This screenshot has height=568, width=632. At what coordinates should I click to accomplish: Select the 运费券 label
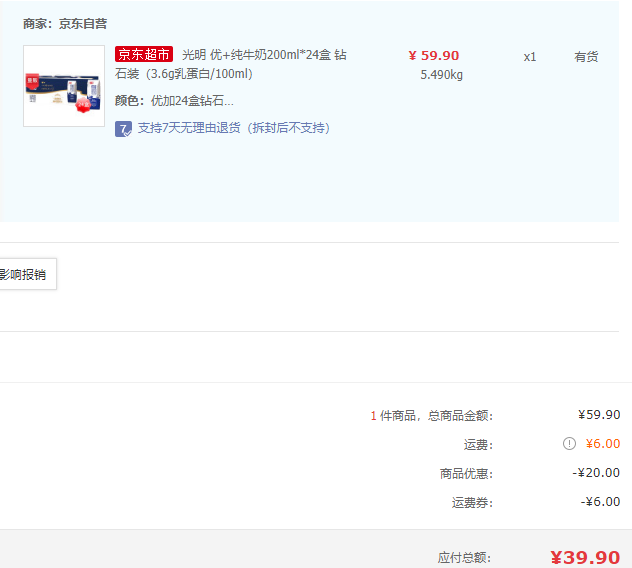tap(472, 502)
